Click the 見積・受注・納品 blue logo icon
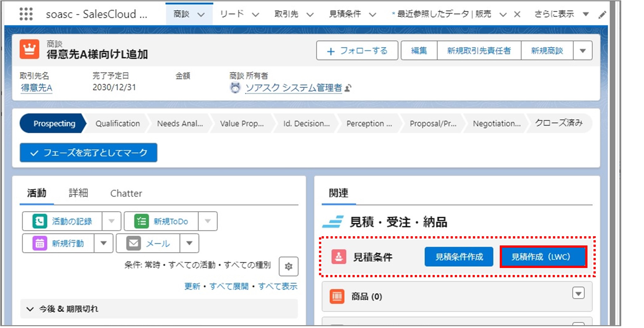This screenshot has width=644, height=328. point(333,222)
